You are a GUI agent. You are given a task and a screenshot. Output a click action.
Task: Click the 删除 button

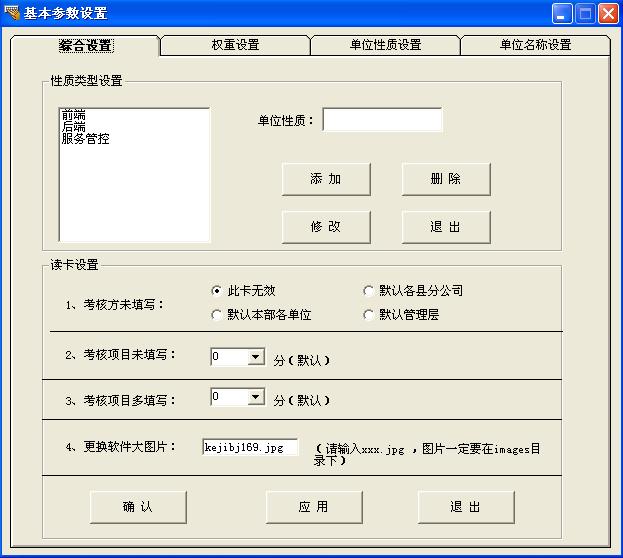coord(446,179)
